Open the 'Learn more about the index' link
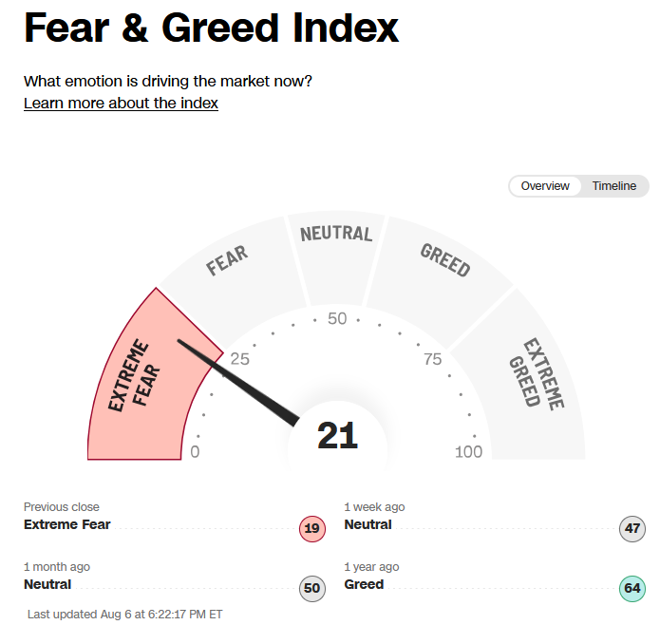The width and height of the screenshot is (660, 644). [x=121, y=104]
